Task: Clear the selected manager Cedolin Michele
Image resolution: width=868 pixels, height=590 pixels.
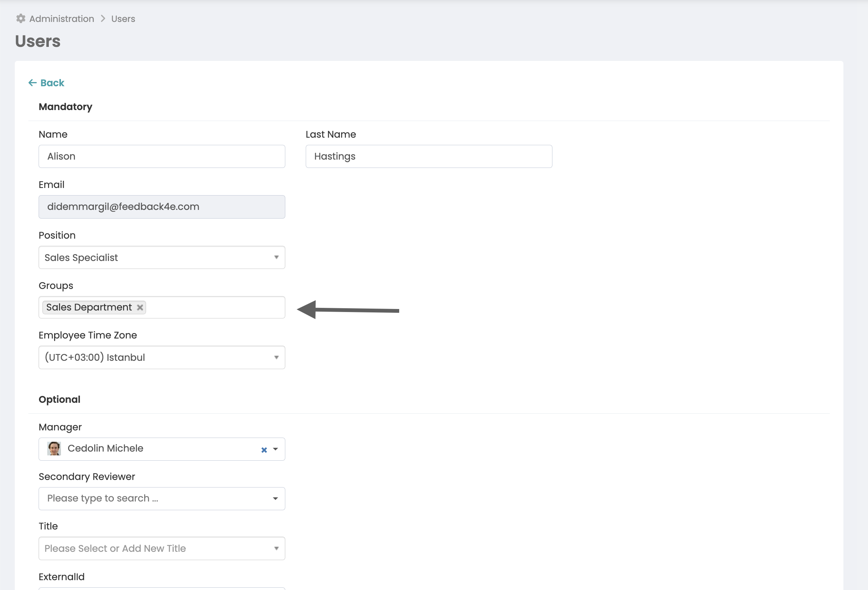Action: 264,450
